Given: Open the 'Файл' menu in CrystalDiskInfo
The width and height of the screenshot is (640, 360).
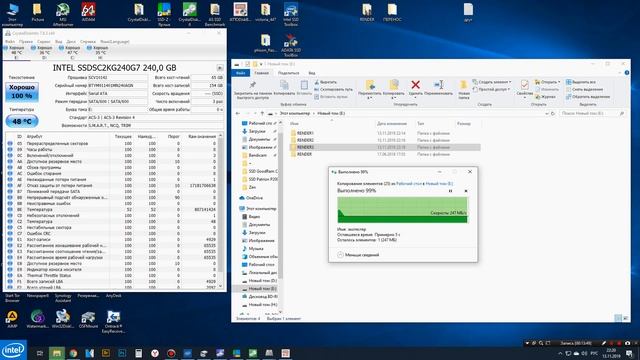Looking at the screenshot, I should coord(10,41).
